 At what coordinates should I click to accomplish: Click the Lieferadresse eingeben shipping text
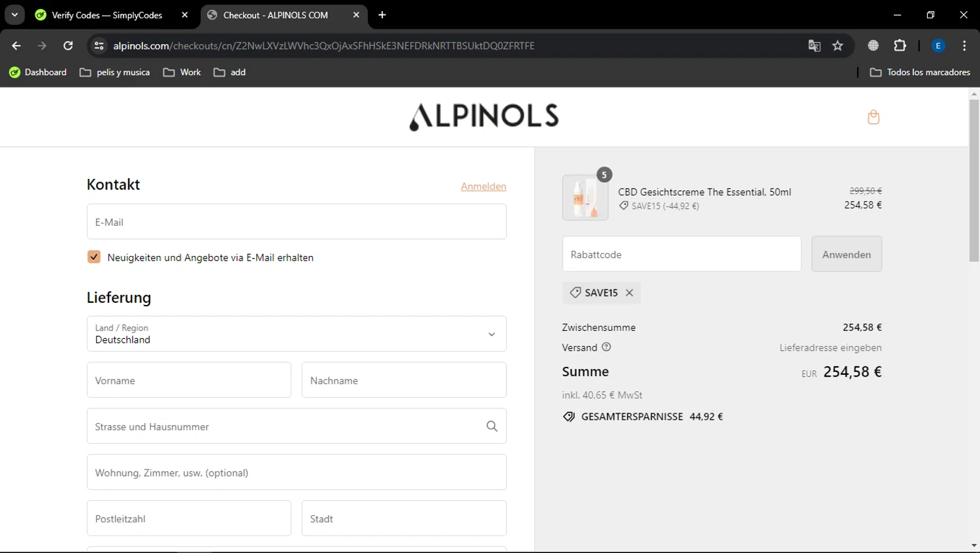pos(830,347)
